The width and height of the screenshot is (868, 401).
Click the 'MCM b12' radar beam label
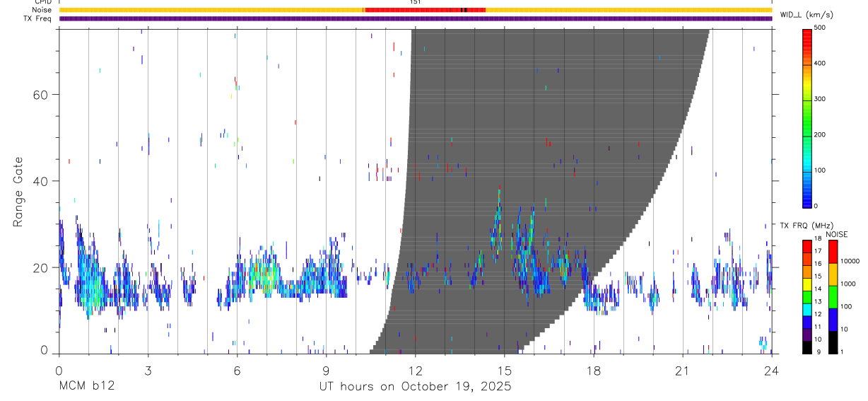click(86, 387)
